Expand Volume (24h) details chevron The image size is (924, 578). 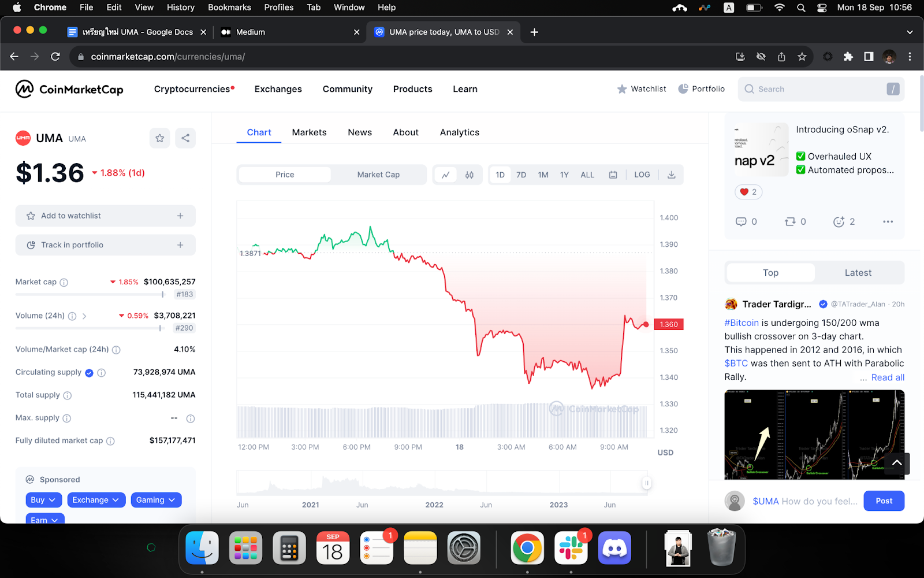(x=84, y=316)
